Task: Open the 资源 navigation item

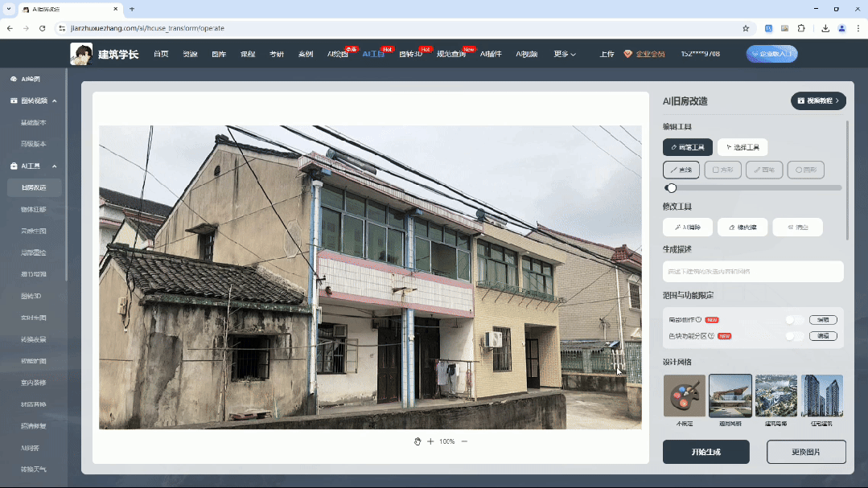Action: pos(190,54)
